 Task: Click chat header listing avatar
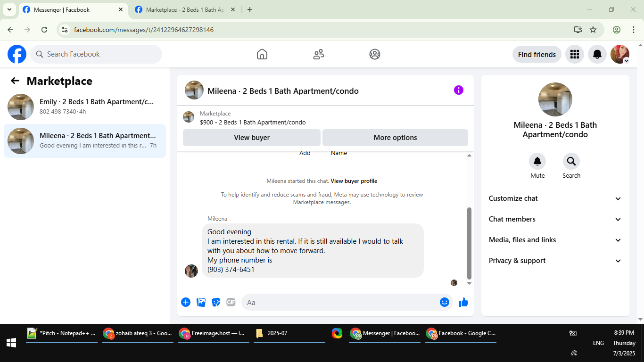194,90
